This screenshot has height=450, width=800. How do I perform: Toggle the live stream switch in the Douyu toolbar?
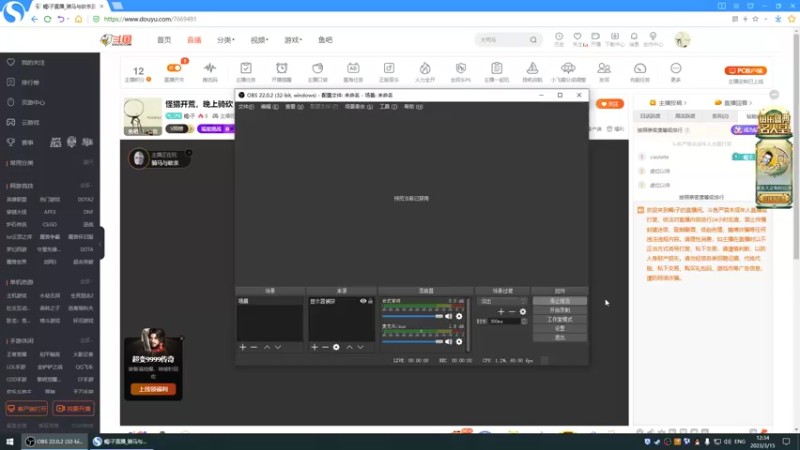click(174, 68)
